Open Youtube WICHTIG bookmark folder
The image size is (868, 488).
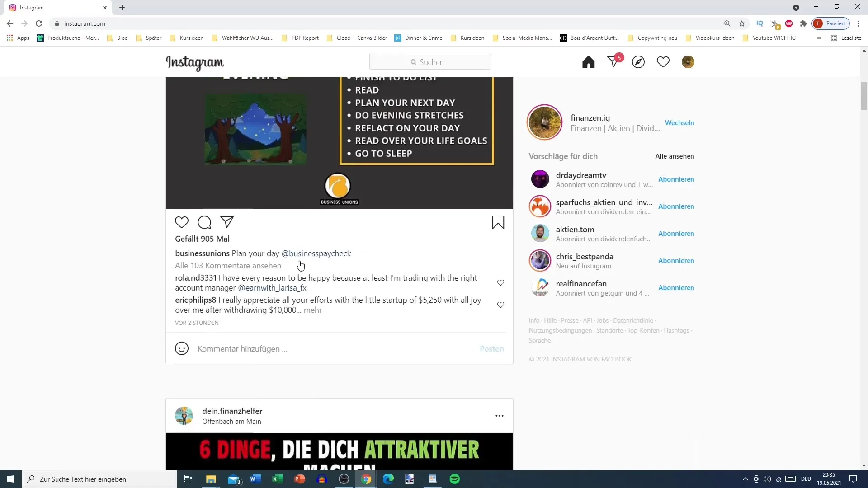click(x=769, y=38)
